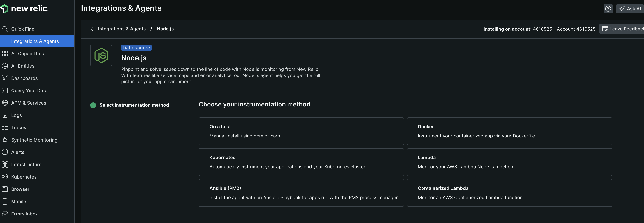The image size is (644, 223).
Task: Click the New Relic logo icon
Action: click(4, 9)
